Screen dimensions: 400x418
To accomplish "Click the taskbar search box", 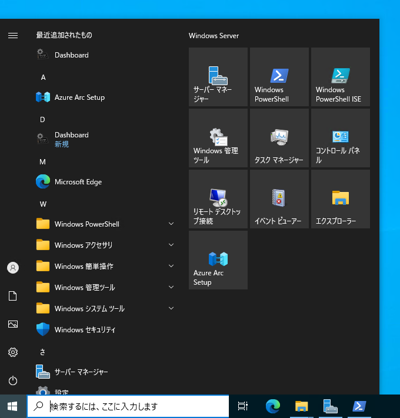I will (x=128, y=406).
